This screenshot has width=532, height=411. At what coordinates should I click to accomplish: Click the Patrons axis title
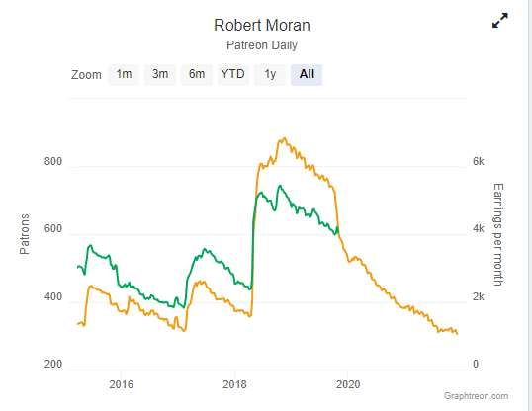pos(25,234)
